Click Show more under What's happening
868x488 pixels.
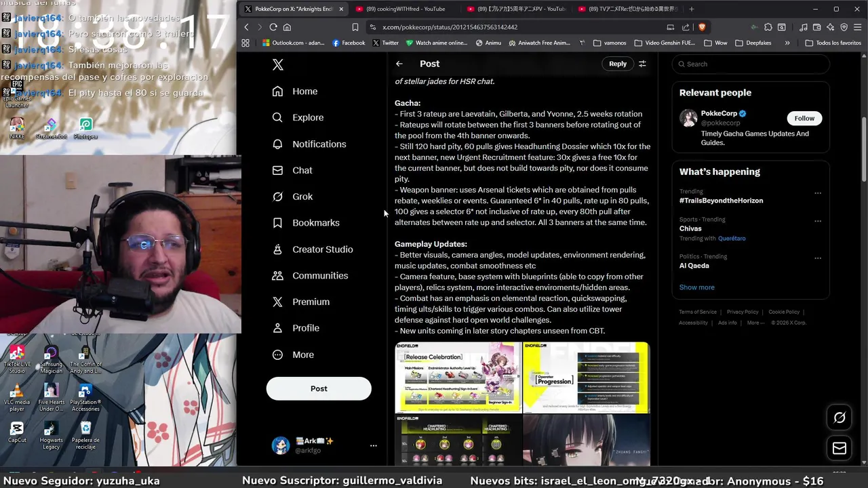point(696,287)
